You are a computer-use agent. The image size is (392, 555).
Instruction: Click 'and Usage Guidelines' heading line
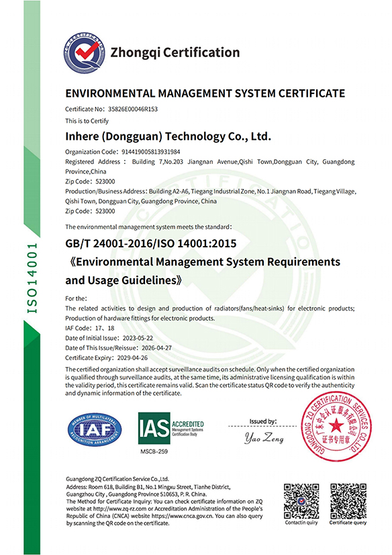124,281
